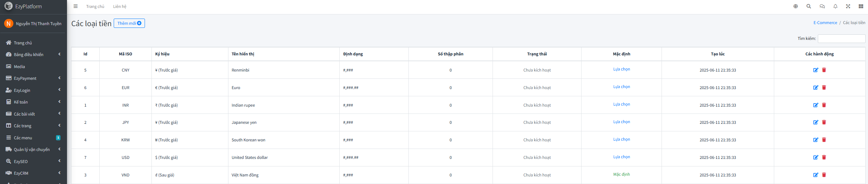Set USD as default via Lựa chọn
Image resolution: width=868 pixels, height=184 pixels.
pyautogui.click(x=621, y=157)
